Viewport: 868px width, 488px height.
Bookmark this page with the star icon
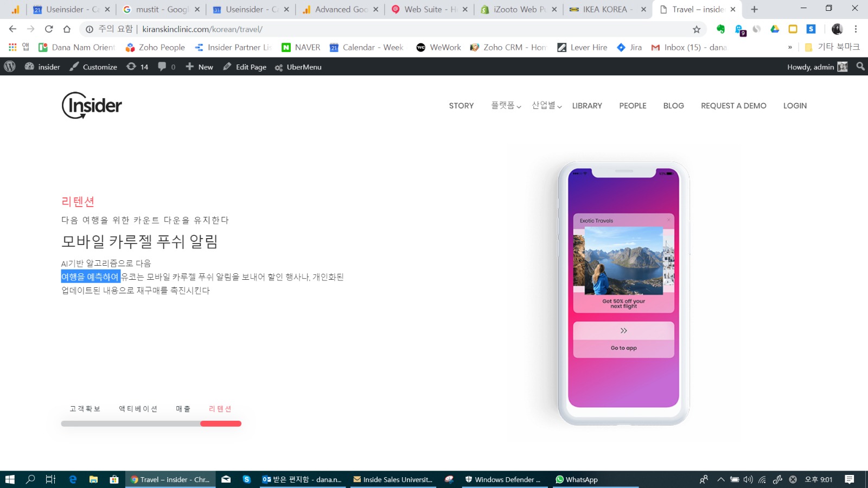coord(697,29)
